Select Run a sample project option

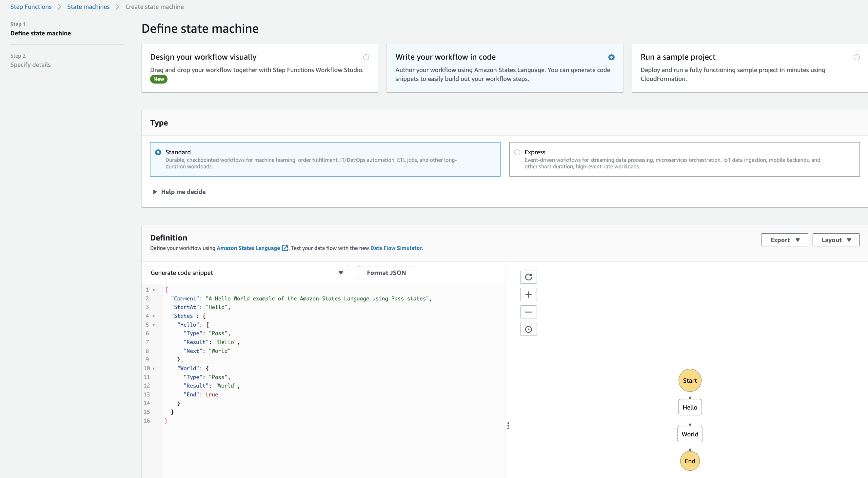856,57
